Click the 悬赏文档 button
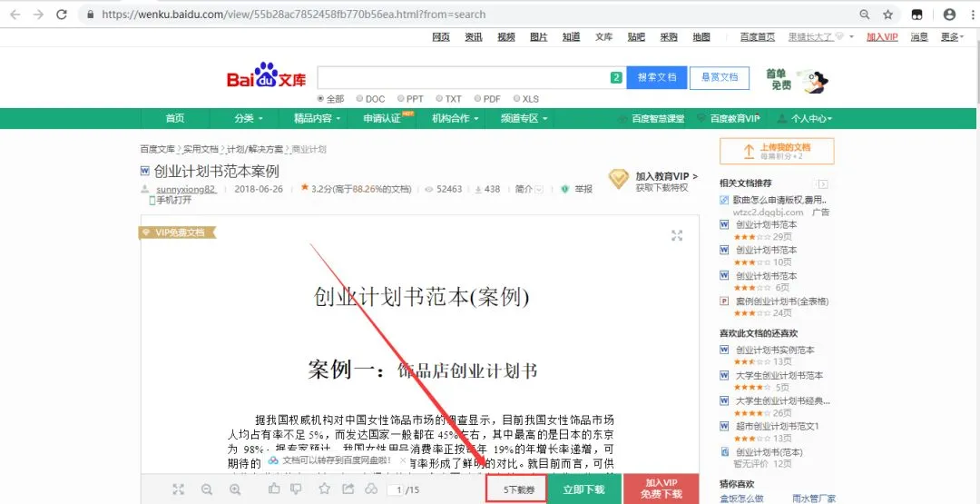980x504 pixels. pos(720,77)
